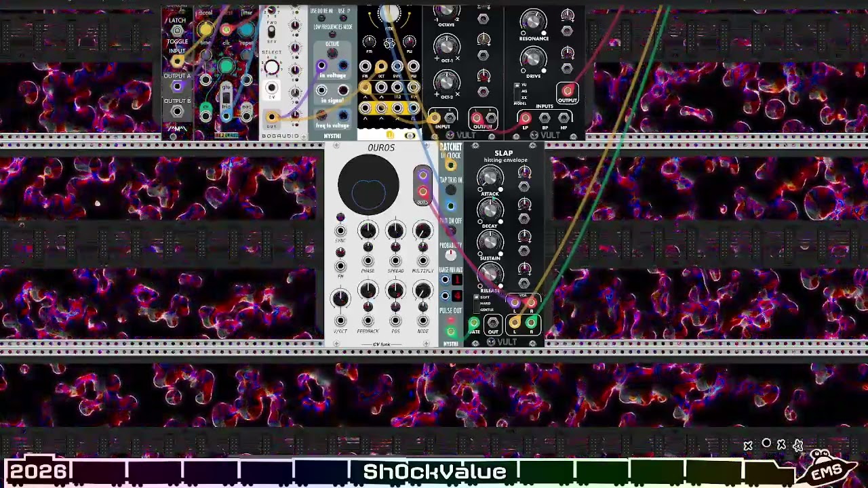Adjust the OCT-2 knob on Vult module
The image size is (868, 488).
tap(446, 82)
